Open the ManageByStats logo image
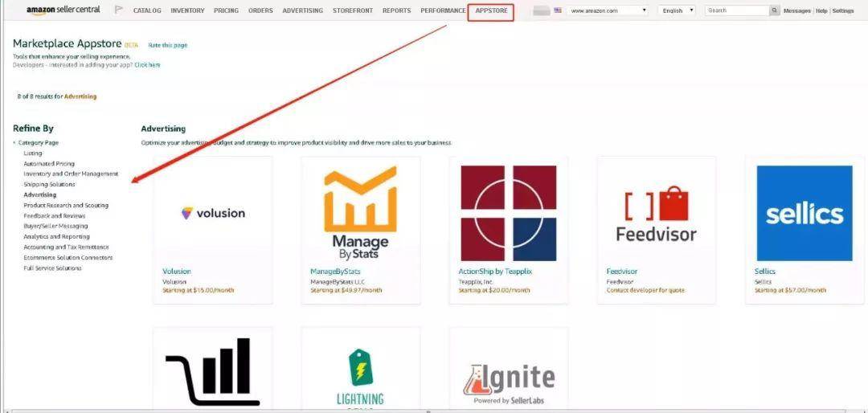 click(x=360, y=213)
